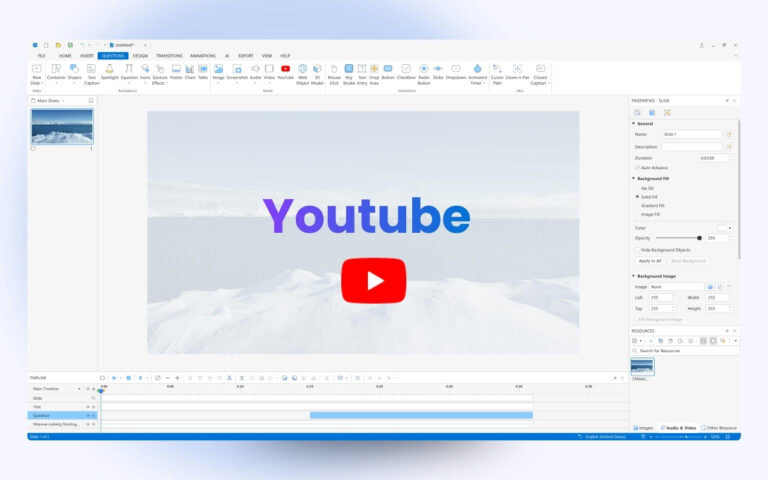The image size is (768, 480).
Task: Insert Audio media
Action: (x=256, y=72)
